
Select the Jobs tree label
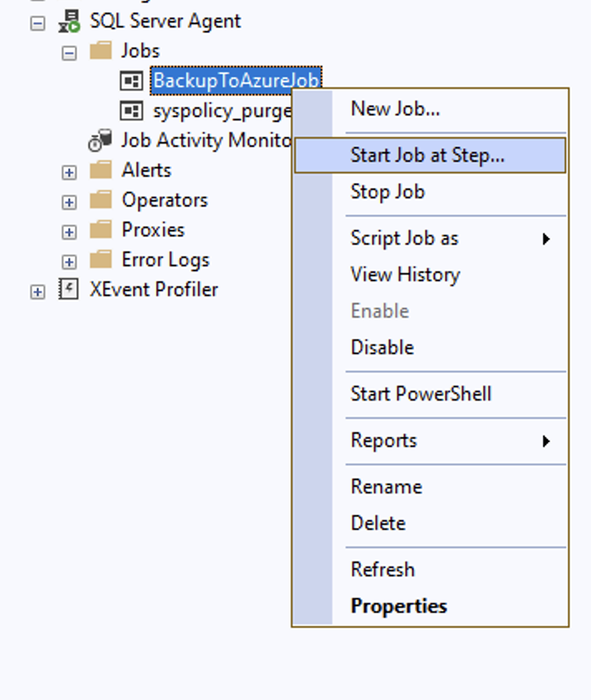[140, 51]
